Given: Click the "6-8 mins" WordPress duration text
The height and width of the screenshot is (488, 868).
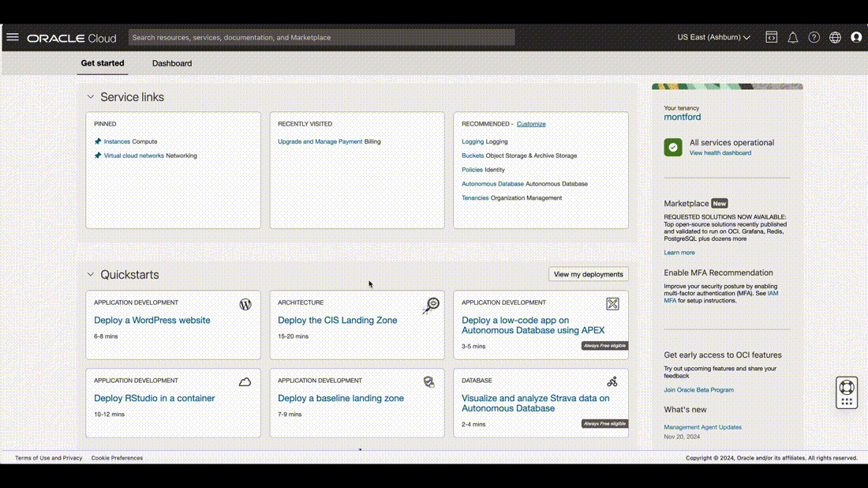Looking at the screenshot, I should pyautogui.click(x=106, y=336).
